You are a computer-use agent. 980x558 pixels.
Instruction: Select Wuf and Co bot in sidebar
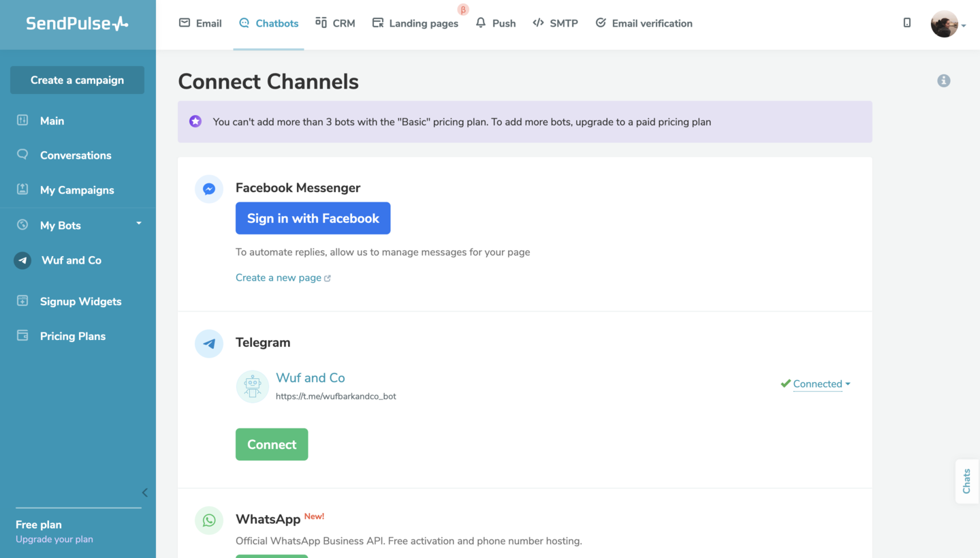pos(72,260)
